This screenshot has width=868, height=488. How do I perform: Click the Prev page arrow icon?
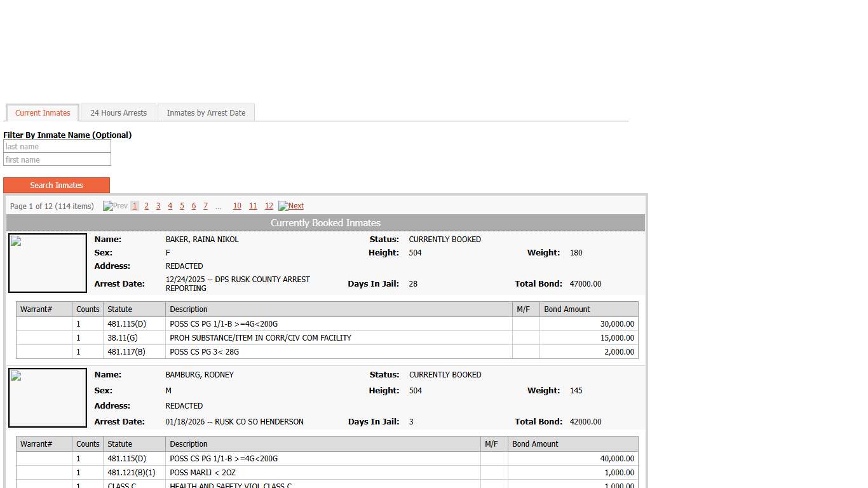pos(108,206)
